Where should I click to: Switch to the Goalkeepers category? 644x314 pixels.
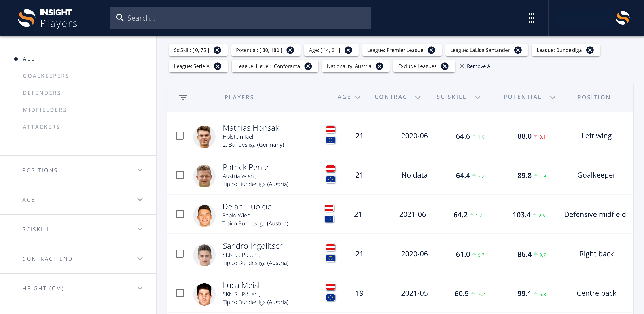pos(46,76)
